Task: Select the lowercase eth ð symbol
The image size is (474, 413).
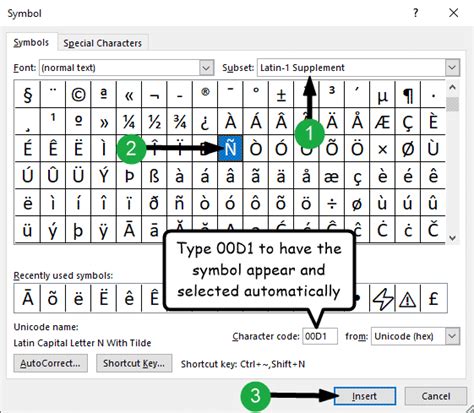Action: pyautogui.click(x=154, y=203)
